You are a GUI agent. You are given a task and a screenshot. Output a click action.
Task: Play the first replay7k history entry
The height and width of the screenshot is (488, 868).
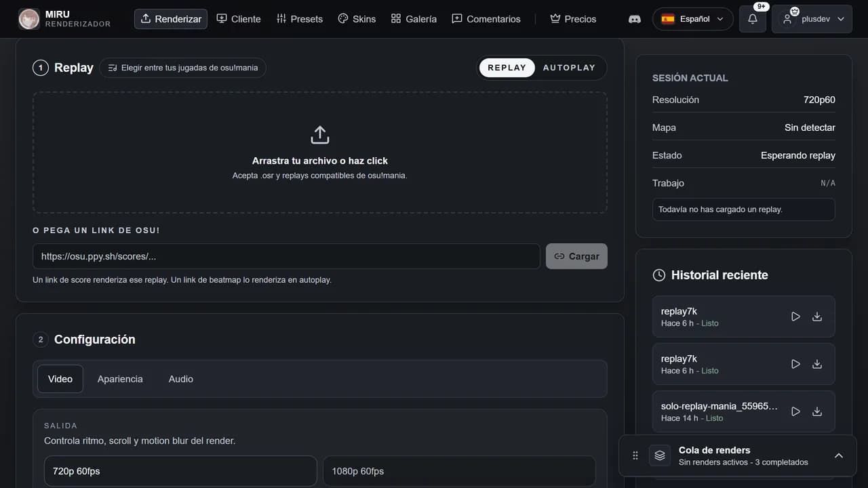point(795,317)
